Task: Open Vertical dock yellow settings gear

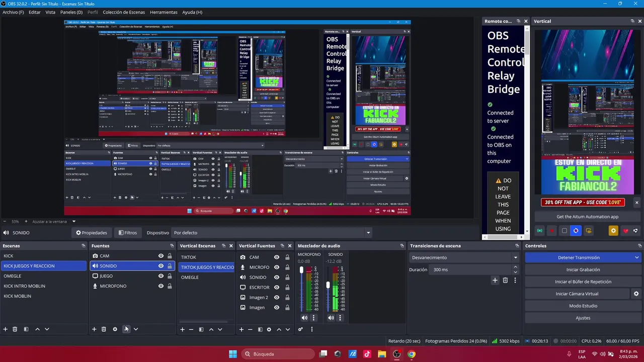Action: pos(613,231)
